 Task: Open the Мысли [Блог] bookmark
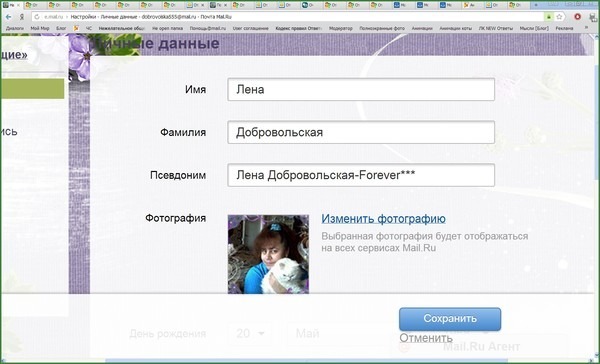click(534, 28)
